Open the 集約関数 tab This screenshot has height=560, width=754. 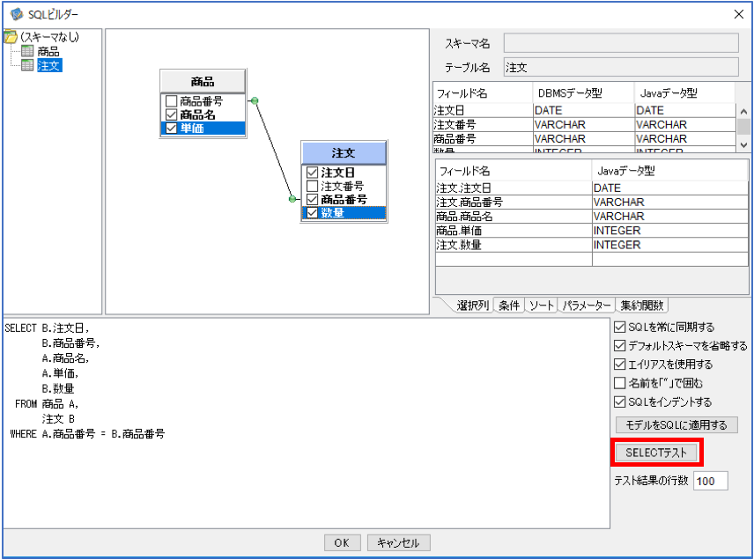pos(642,306)
